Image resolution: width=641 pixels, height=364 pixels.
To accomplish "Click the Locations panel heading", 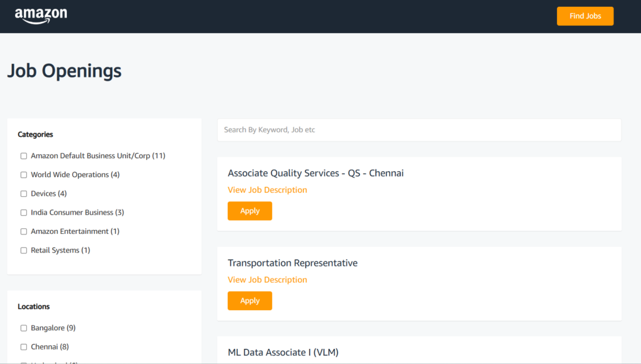I will tap(34, 306).
